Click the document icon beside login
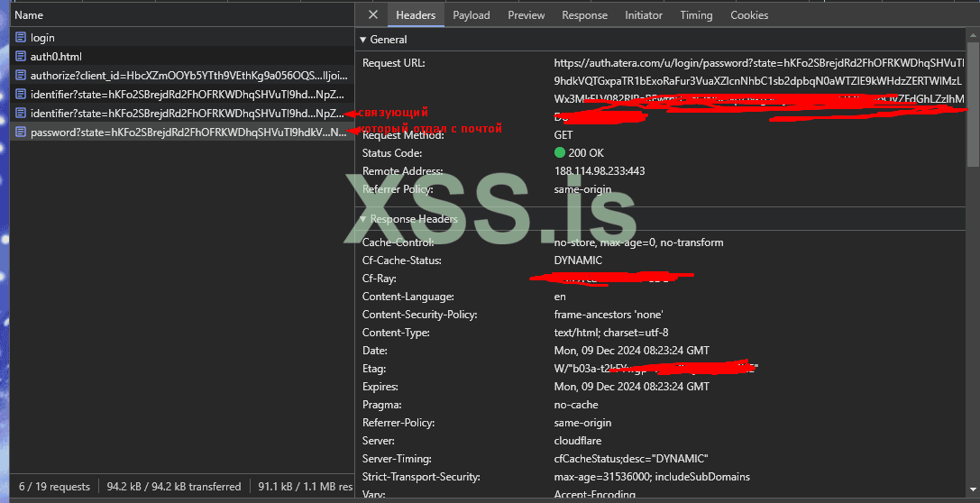980x503 pixels. (21, 38)
